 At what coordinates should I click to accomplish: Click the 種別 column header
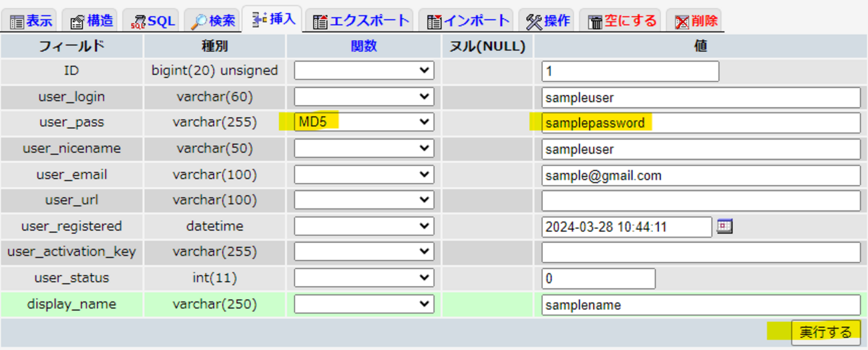tap(214, 46)
